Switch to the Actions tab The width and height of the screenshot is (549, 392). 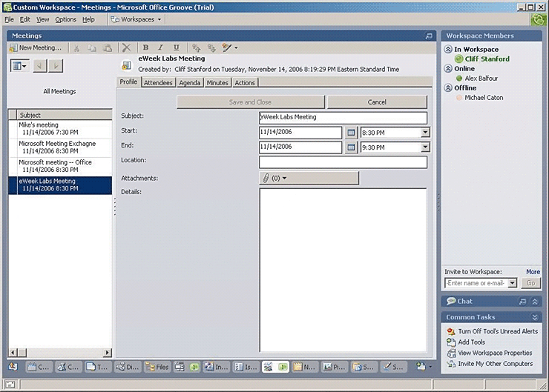coord(245,83)
